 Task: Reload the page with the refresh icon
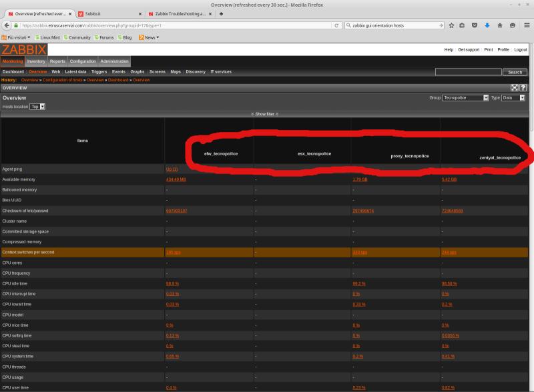tap(336, 25)
